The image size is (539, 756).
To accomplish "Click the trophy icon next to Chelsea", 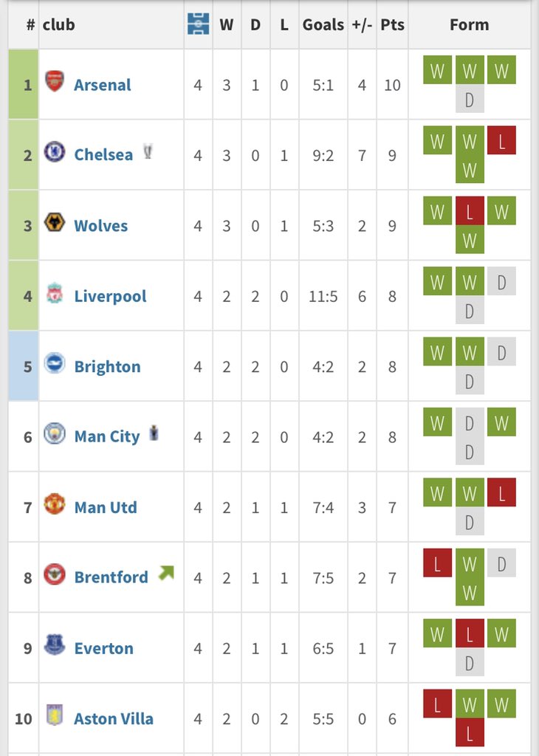I will [148, 151].
